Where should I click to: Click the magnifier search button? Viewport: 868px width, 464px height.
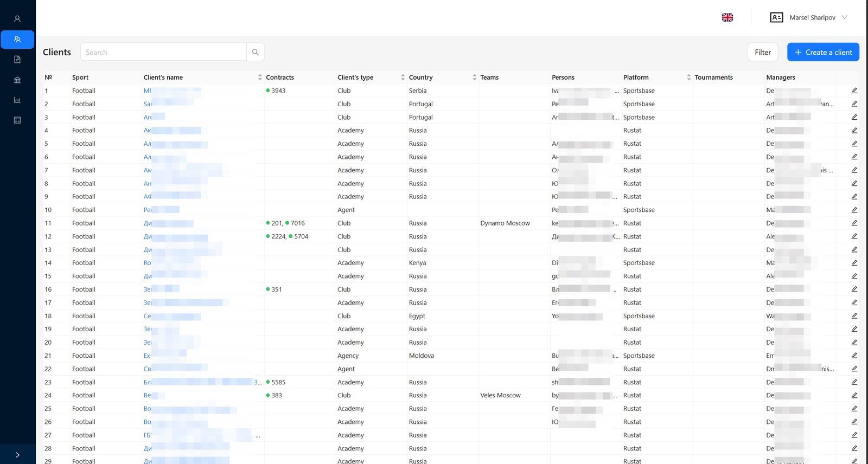(x=256, y=52)
